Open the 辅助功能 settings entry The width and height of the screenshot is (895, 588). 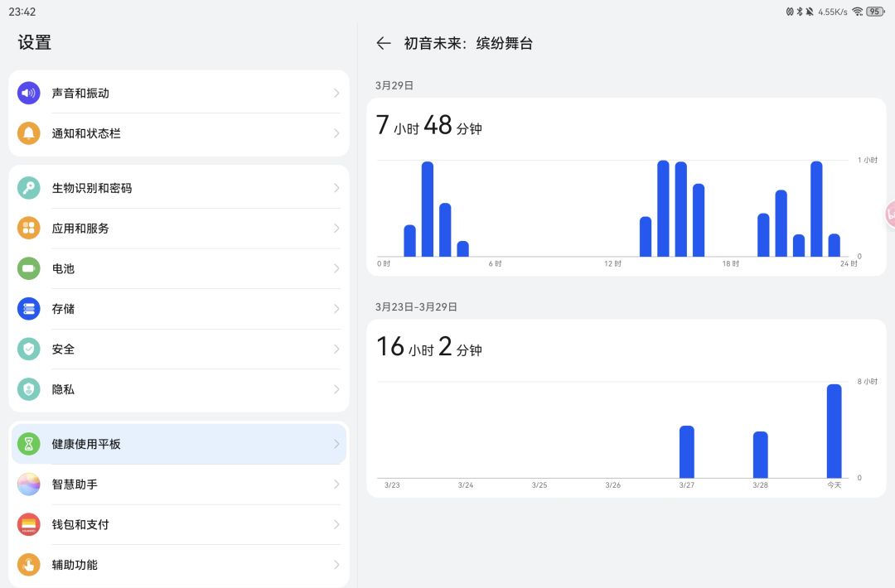(x=179, y=565)
